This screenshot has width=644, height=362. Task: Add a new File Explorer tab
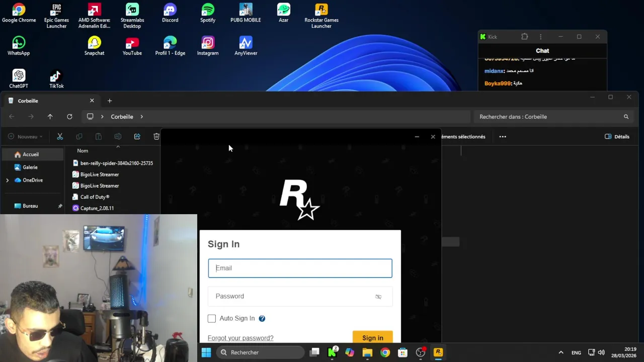[x=110, y=101]
